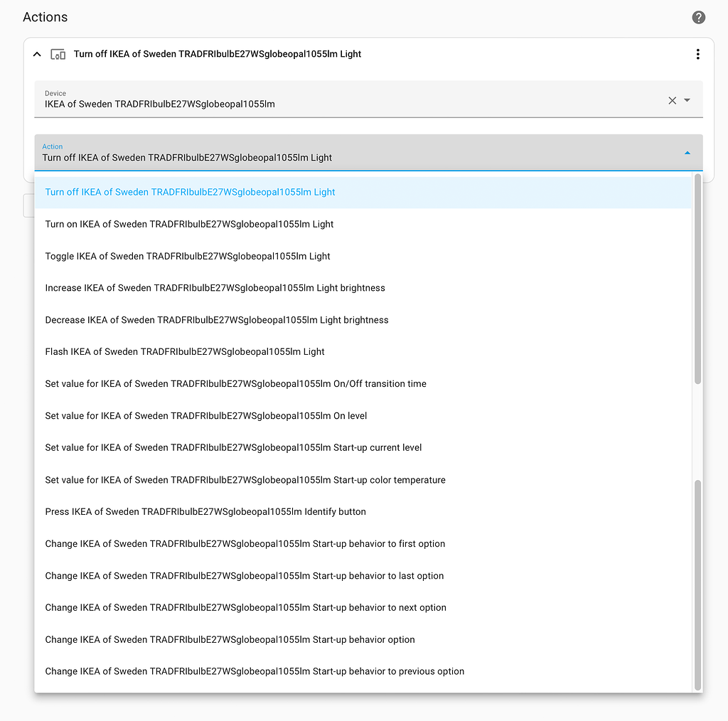
Task: Collapse the Turn off light action card
Action: 37,54
